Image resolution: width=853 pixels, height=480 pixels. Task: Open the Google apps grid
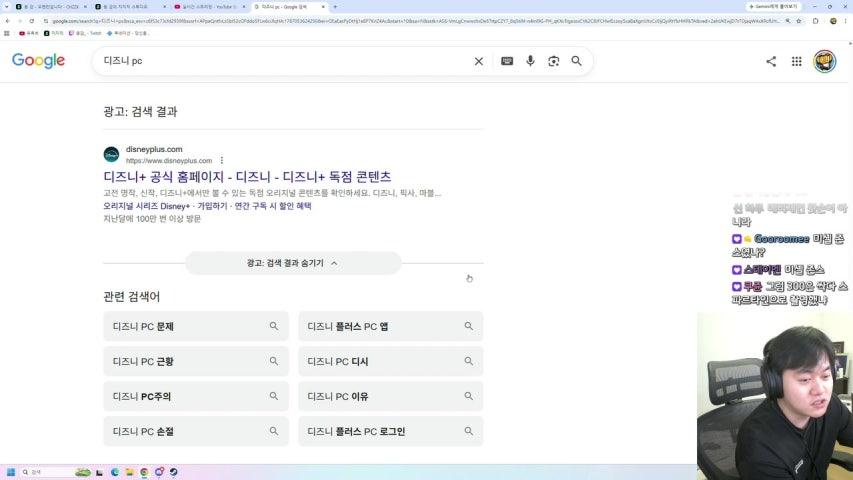796,61
